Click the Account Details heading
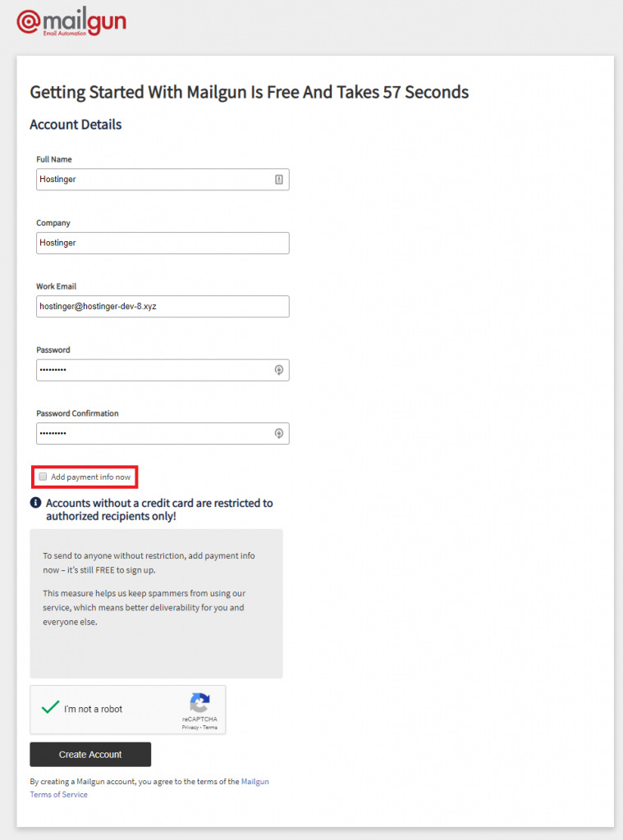Screen dimensions: 623x840 pos(76,125)
